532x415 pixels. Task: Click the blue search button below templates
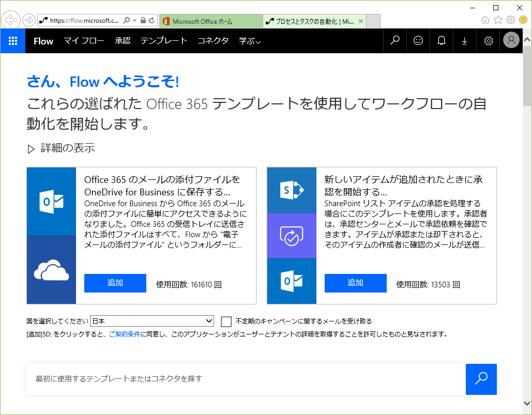[481, 379]
